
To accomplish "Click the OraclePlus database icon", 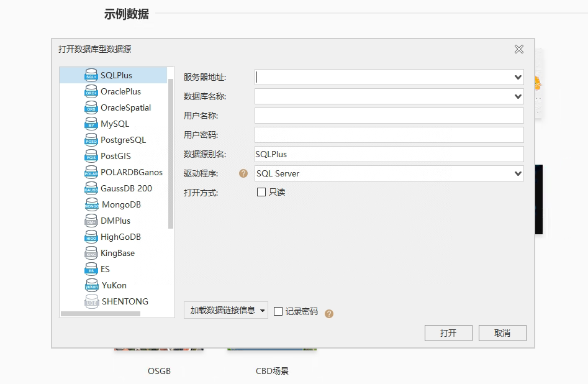I will pos(91,91).
